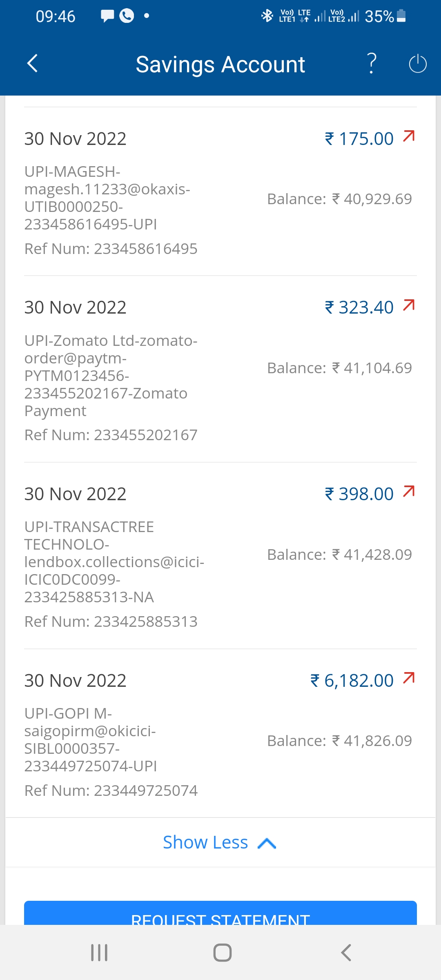Select the UPI-GOPI M transaction details

[91, 739]
